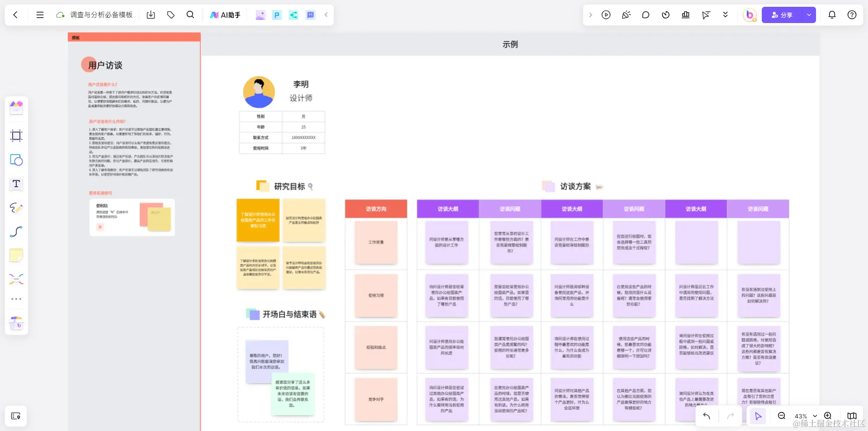868x431 pixels.
Task: Select the frame tool
Action: pos(16,136)
